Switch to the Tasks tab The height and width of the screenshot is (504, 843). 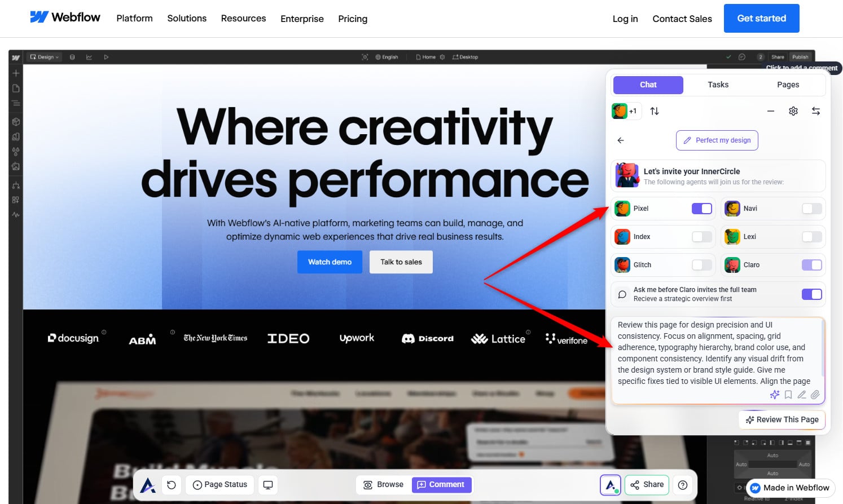pyautogui.click(x=718, y=85)
